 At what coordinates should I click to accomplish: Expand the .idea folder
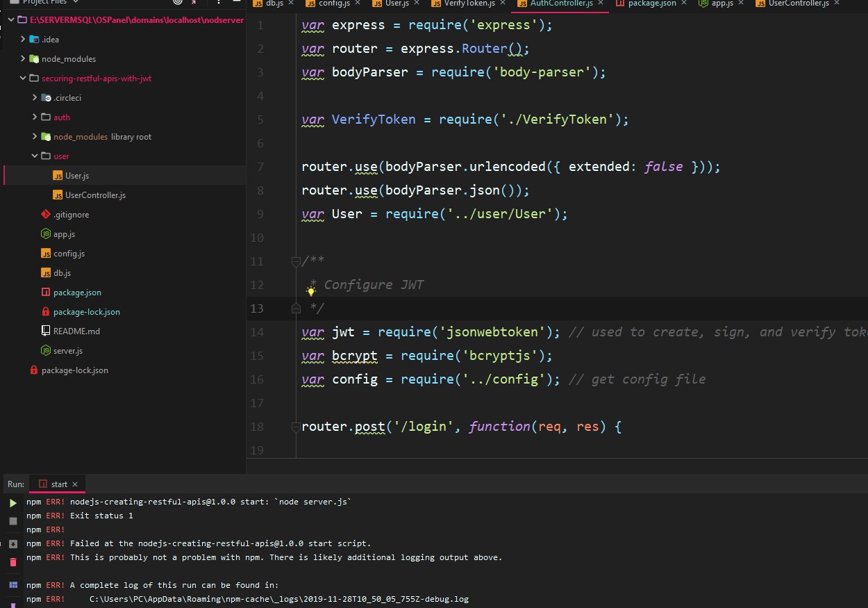point(23,39)
